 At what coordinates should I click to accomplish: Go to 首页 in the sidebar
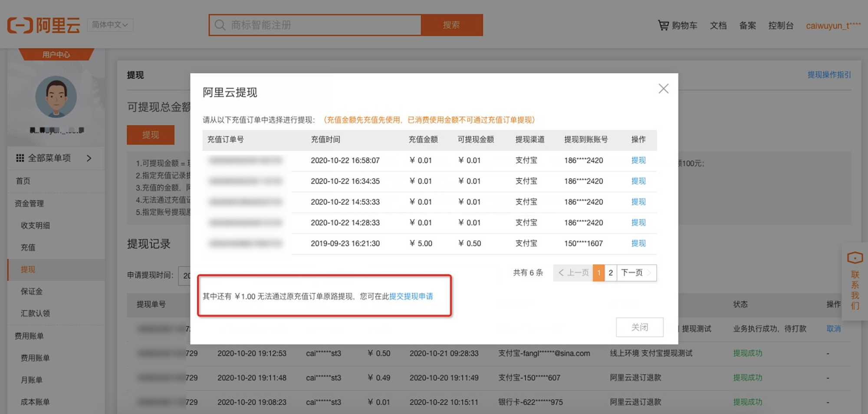point(23,181)
